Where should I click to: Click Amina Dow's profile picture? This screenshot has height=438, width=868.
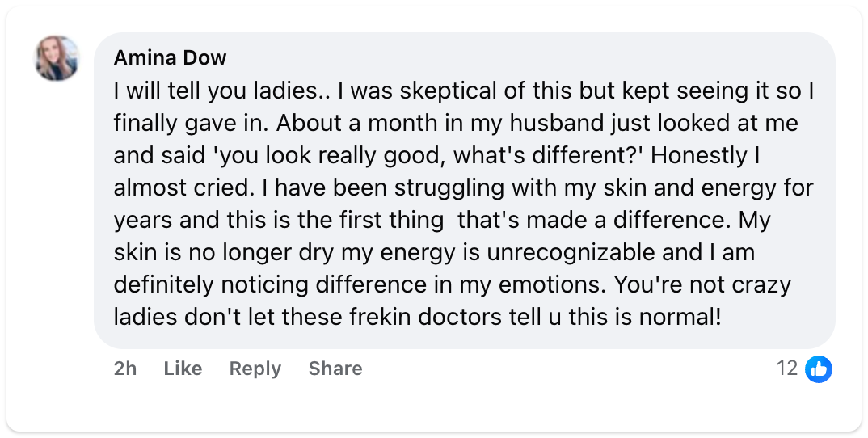tap(57, 58)
